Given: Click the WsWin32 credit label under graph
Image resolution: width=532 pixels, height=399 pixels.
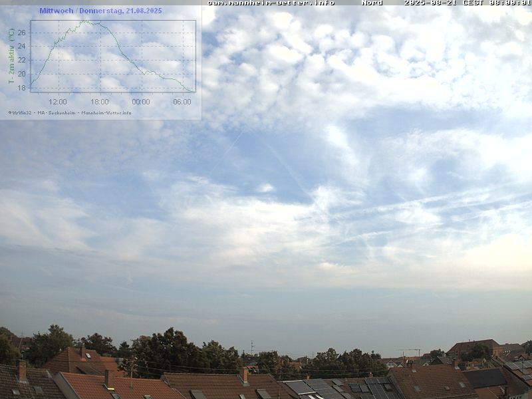Looking at the screenshot, I should click(20, 113).
